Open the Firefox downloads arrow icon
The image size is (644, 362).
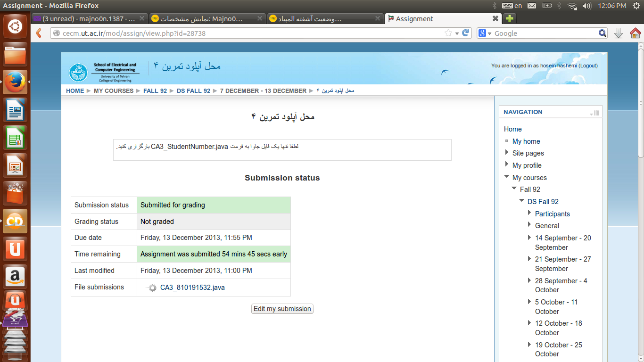pyautogui.click(x=619, y=33)
